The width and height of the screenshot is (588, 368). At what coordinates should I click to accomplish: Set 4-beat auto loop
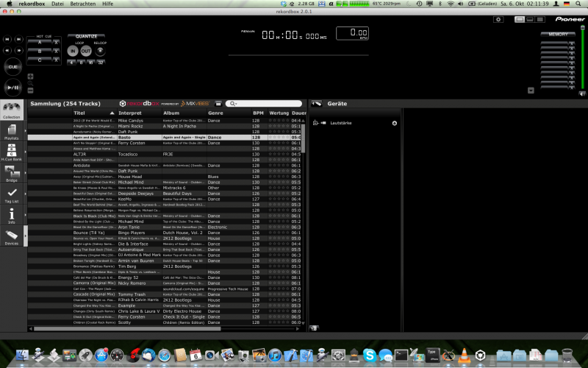pos(71,63)
